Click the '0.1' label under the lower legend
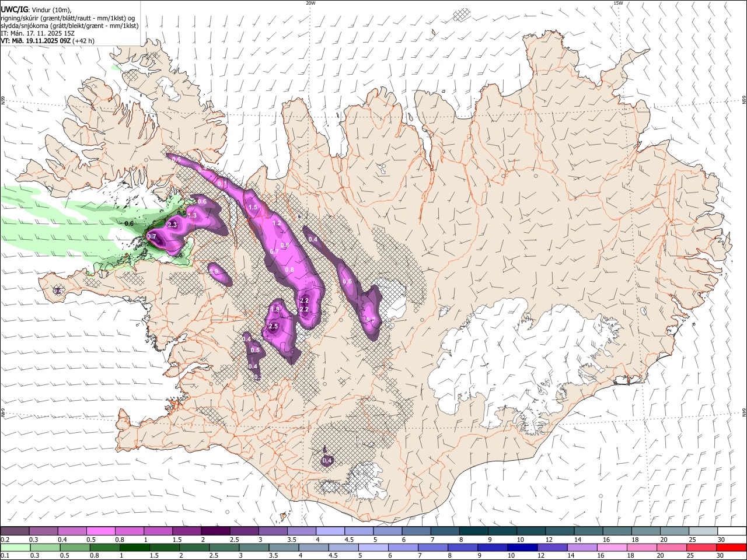 [5, 555]
